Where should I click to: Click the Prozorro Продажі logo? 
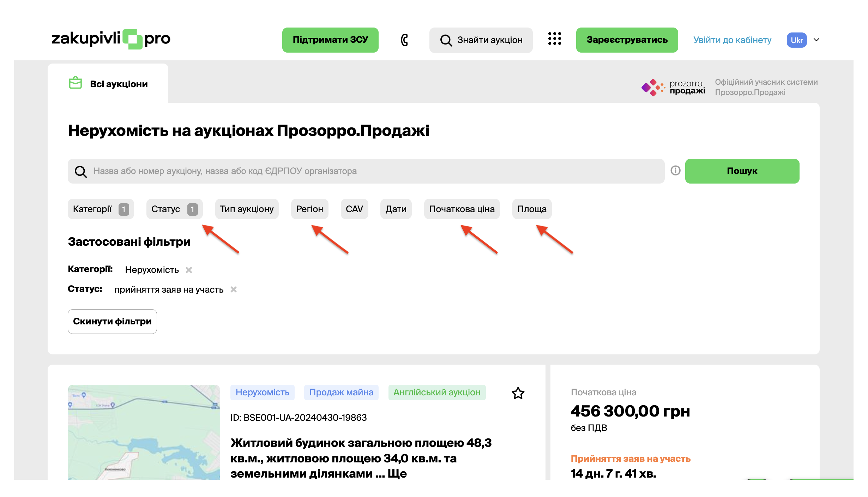click(673, 87)
